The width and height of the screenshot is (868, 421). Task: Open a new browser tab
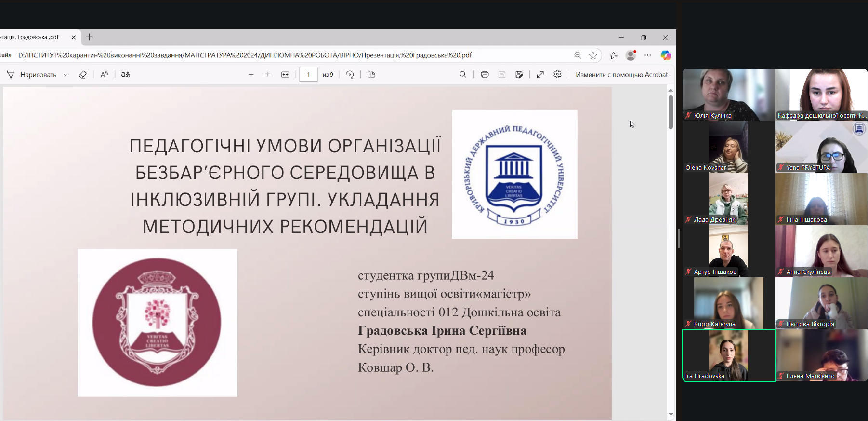click(x=90, y=37)
